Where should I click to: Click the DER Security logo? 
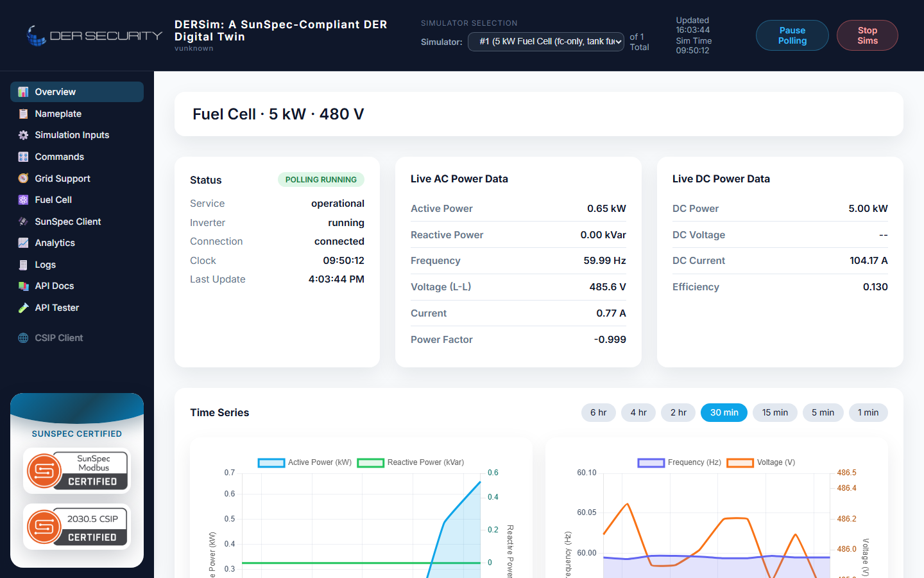[x=94, y=35]
